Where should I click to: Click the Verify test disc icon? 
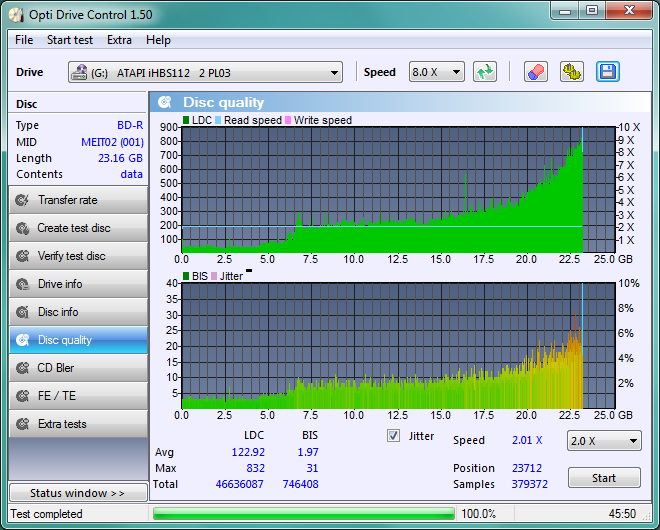click(22, 256)
